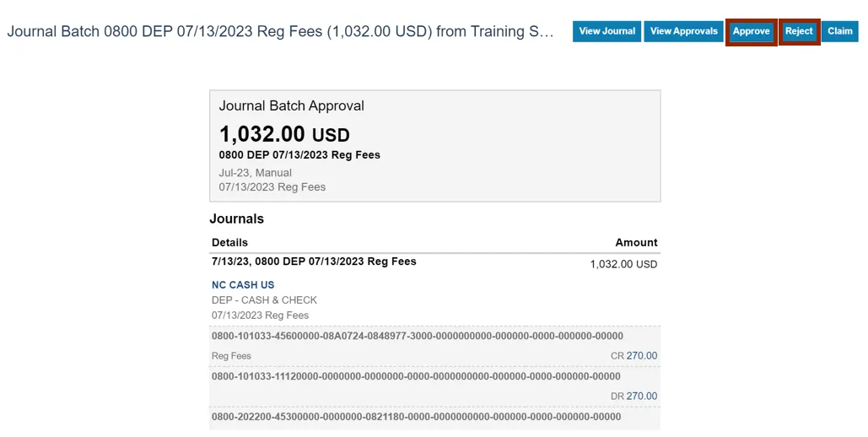Reject the journal batch
Image resolution: width=868 pixels, height=437 pixels.
coord(799,31)
